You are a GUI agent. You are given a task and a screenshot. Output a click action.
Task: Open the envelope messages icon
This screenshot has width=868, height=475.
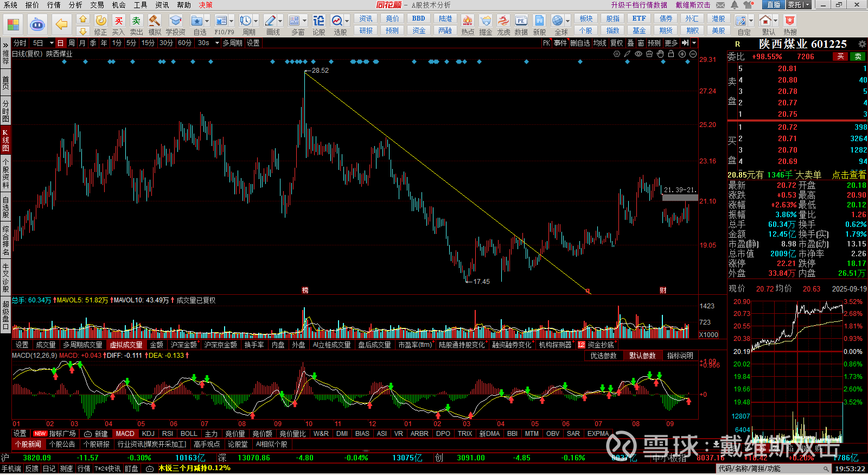pos(720,5)
